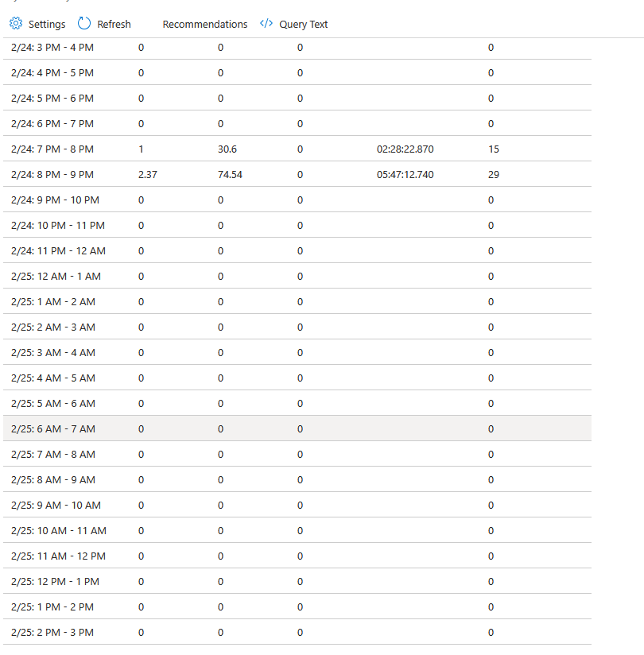
Task: Click the count value 29
Action: (494, 175)
